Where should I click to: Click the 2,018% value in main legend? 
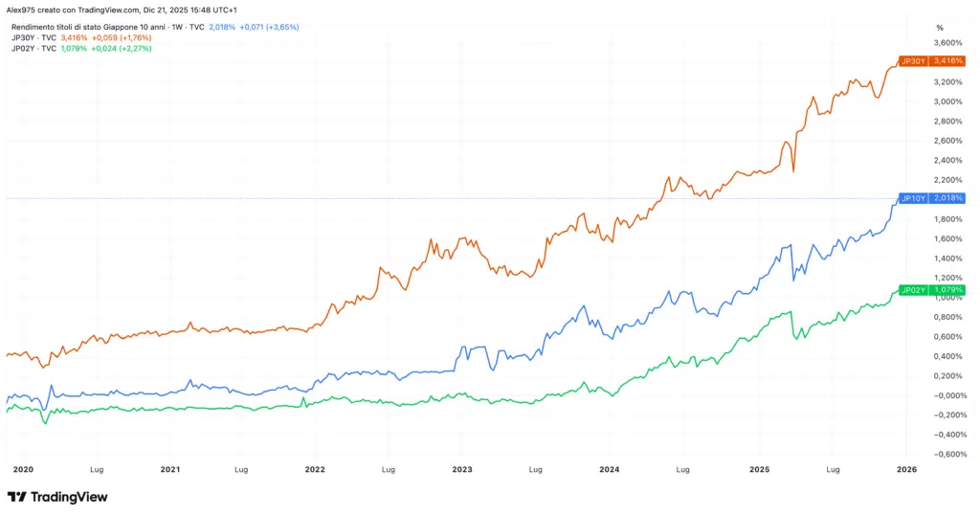click(221, 27)
